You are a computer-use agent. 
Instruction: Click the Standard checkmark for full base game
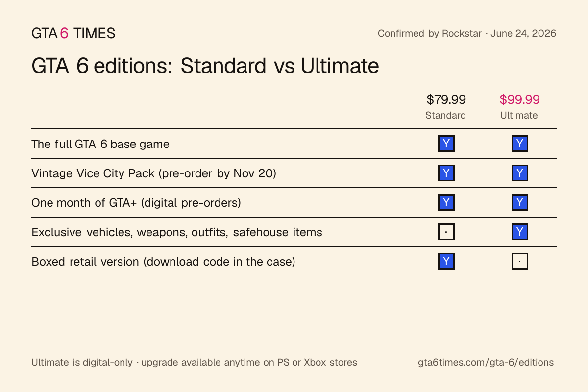(x=446, y=144)
